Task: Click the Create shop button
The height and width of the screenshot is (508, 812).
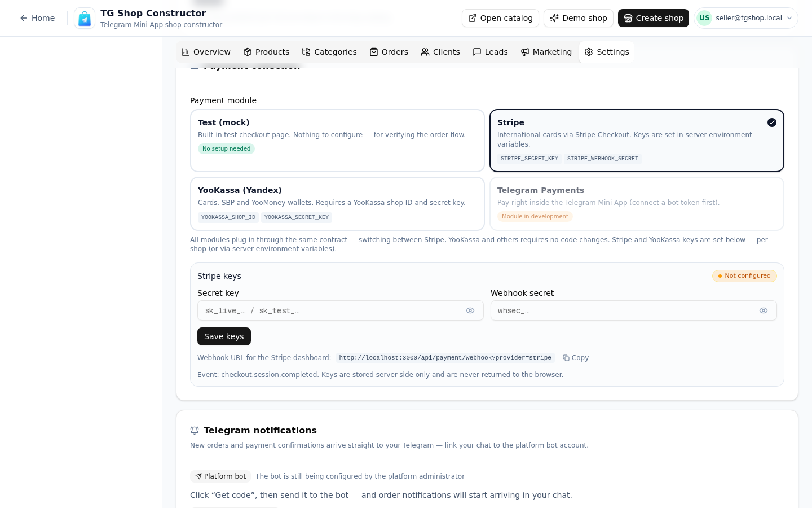Action: [654, 18]
